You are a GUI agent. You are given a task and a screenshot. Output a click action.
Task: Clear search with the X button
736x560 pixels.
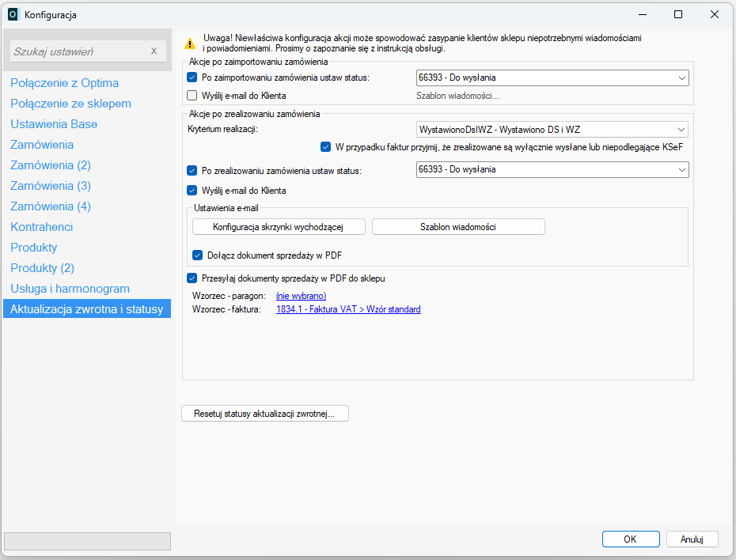(x=154, y=51)
